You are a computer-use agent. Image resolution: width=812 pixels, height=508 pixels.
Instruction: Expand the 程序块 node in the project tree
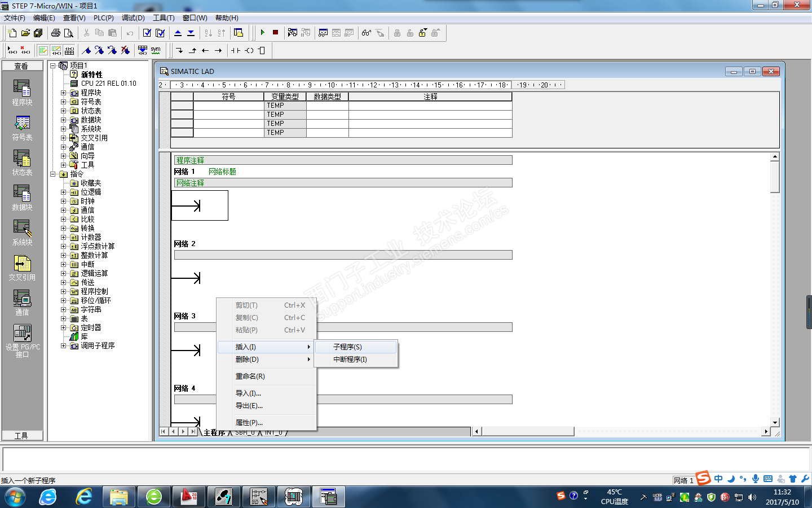64,93
